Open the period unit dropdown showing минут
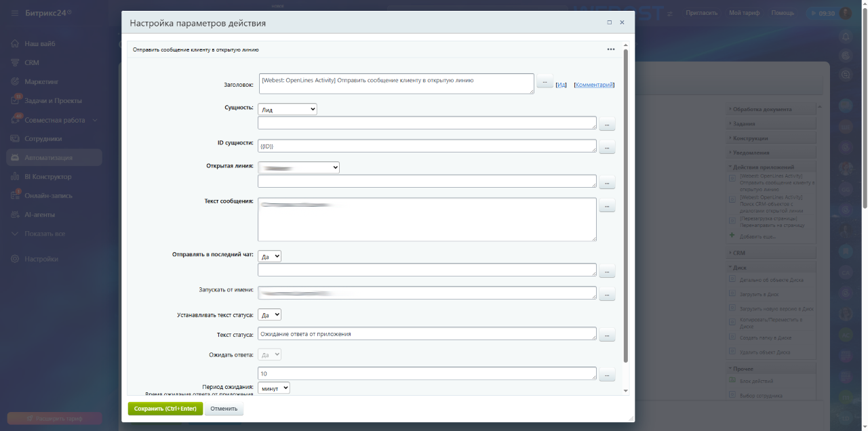The width and height of the screenshot is (868, 431). 274,388
